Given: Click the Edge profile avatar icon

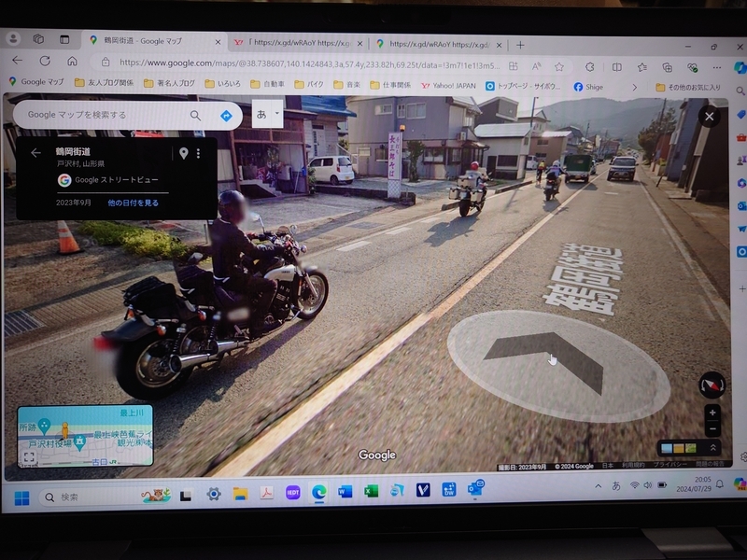Looking at the screenshot, I should click(13, 38).
